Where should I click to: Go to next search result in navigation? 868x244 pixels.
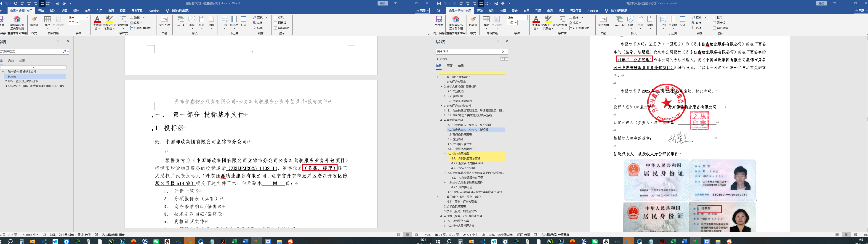click(x=506, y=59)
